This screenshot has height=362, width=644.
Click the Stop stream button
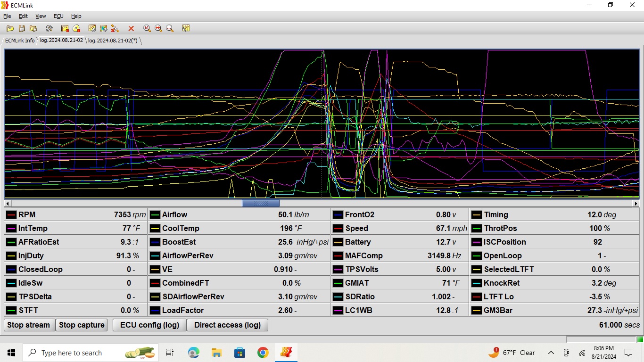pyautogui.click(x=28, y=325)
